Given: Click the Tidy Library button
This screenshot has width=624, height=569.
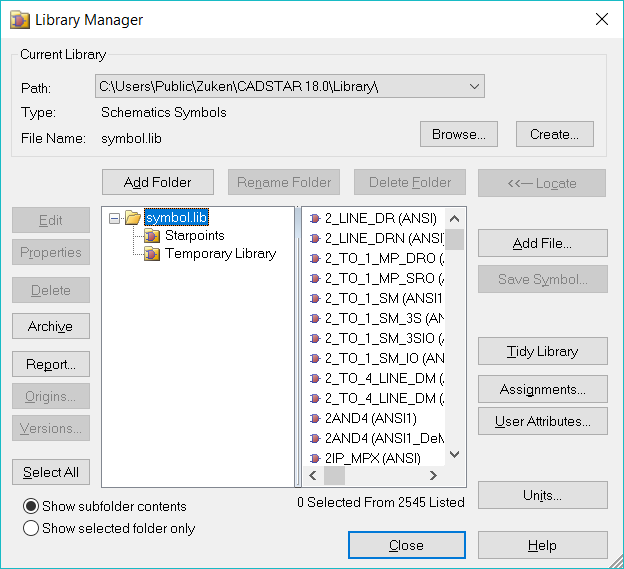Looking at the screenshot, I should coord(542,351).
